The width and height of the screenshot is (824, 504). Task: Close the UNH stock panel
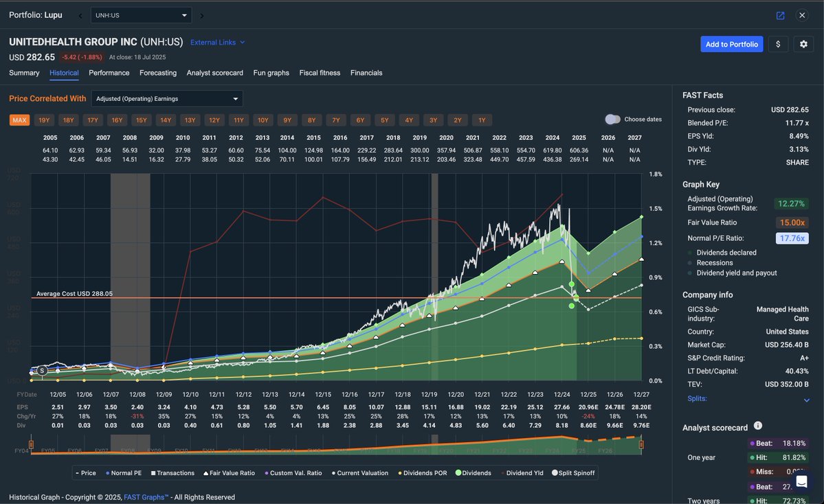[x=802, y=15]
